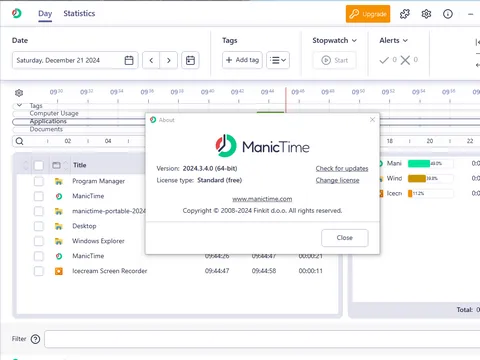The image size is (480, 360).
Task: Open the date picker calendar icon
Action: click(129, 60)
